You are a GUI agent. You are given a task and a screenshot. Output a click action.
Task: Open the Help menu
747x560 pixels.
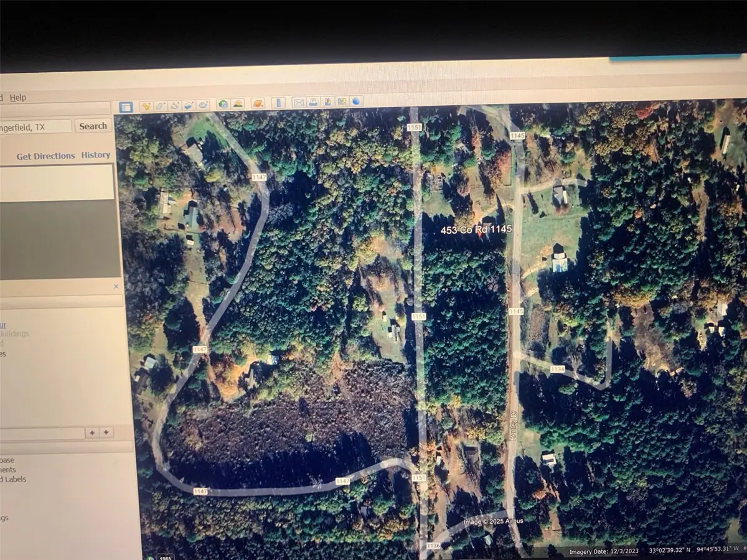tap(19, 97)
